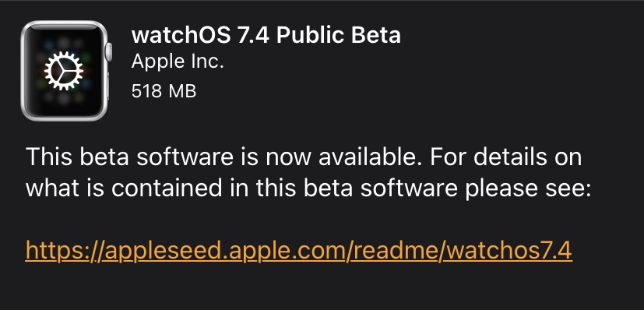Screen dimensions: 644x310
Task: Click the https:// start of the orange link
Action: [x=65, y=251]
